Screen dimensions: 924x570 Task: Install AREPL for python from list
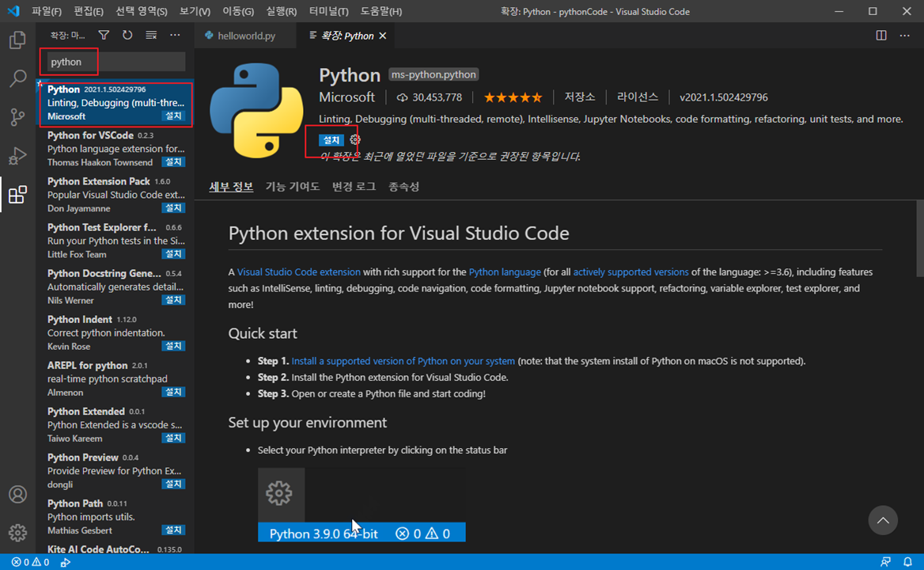[x=173, y=391]
